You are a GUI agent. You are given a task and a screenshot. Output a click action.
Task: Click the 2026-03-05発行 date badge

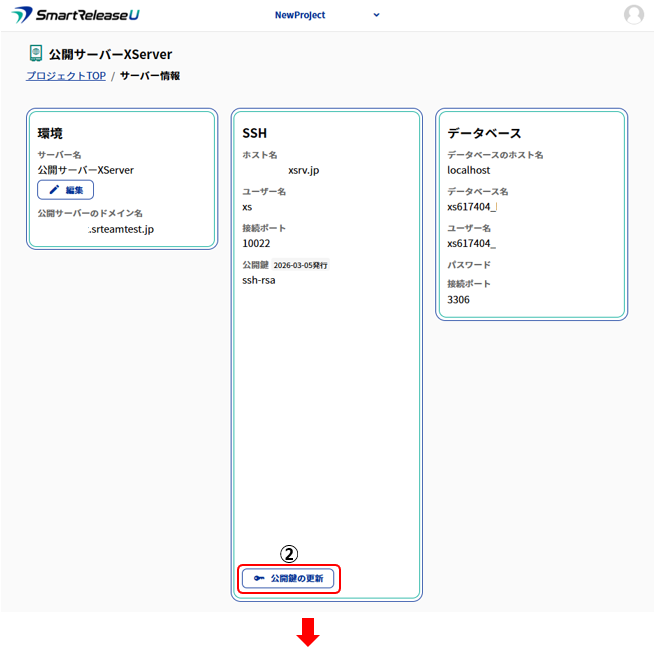300,265
